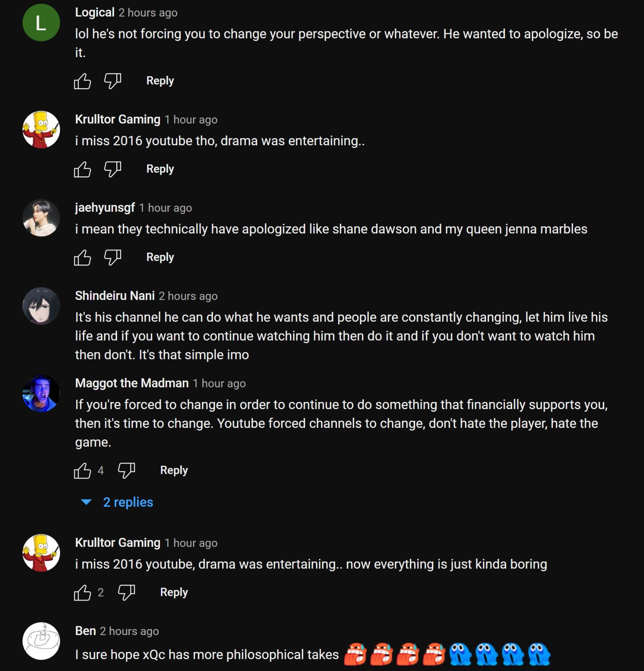Viewport: 644px width, 671px height.
Task: View Ben's comment about xQc philosophical takes
Action: (x=205, y=655)
